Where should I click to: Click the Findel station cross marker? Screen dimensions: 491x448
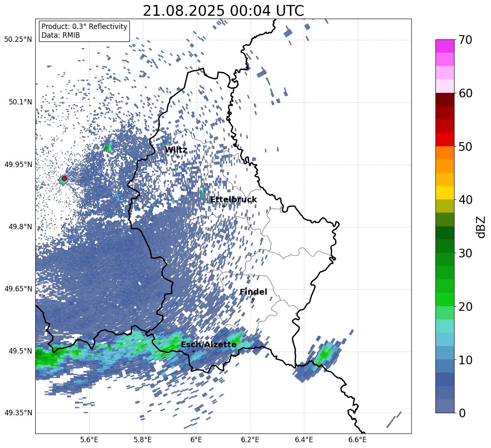coord(253,299)
